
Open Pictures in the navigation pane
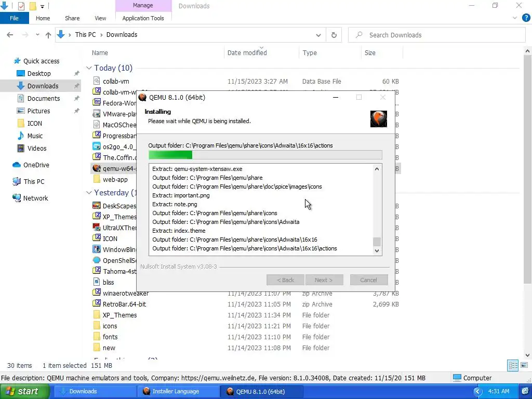[38, 111]
